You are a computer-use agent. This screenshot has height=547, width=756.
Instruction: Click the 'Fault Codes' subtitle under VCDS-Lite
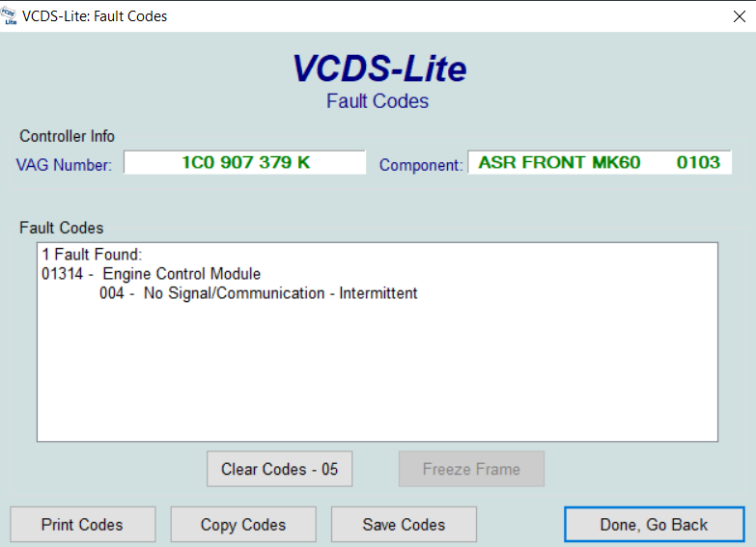pyautogui.click(x=378, y=101)
